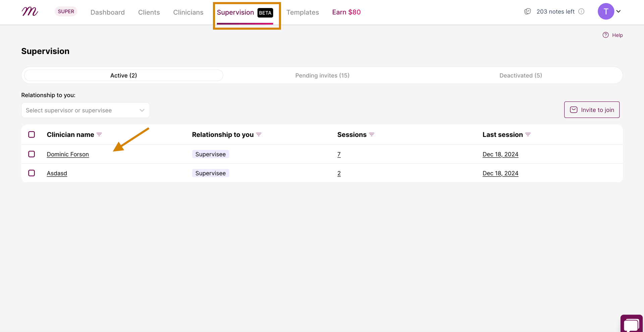This screenshot has width=644, height=332.
Task: Click the info icon beside notes left
Action: coord(581,11)
